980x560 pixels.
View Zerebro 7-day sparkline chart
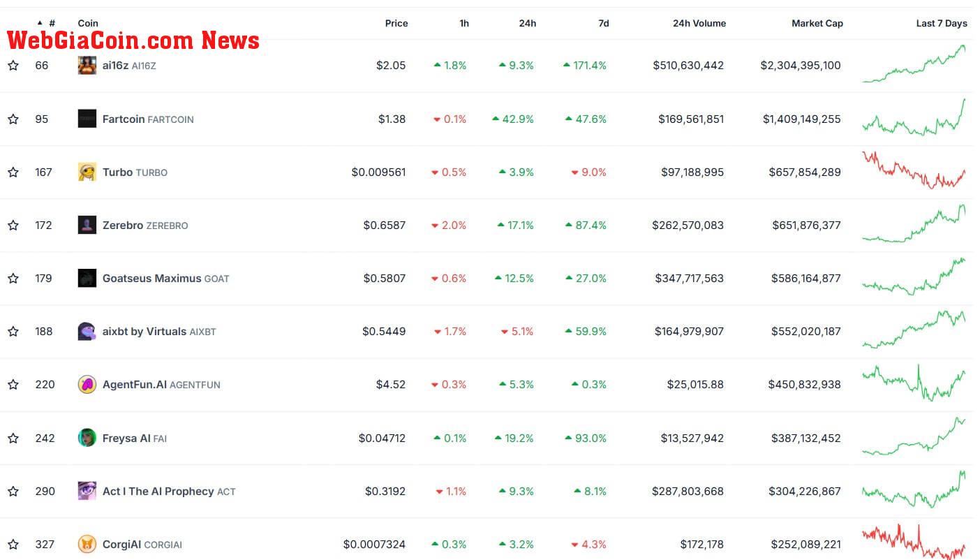tap(914, 223)
